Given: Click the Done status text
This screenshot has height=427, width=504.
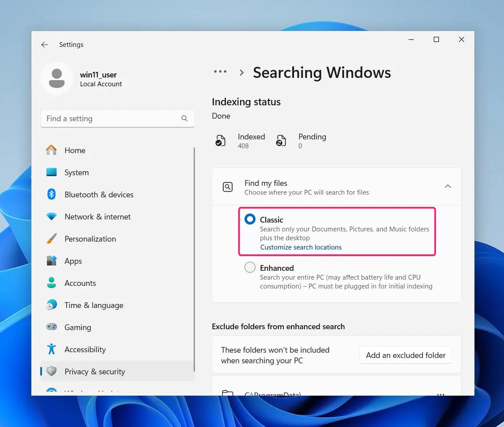Looking at the screenshot, I should click(221, 116).
